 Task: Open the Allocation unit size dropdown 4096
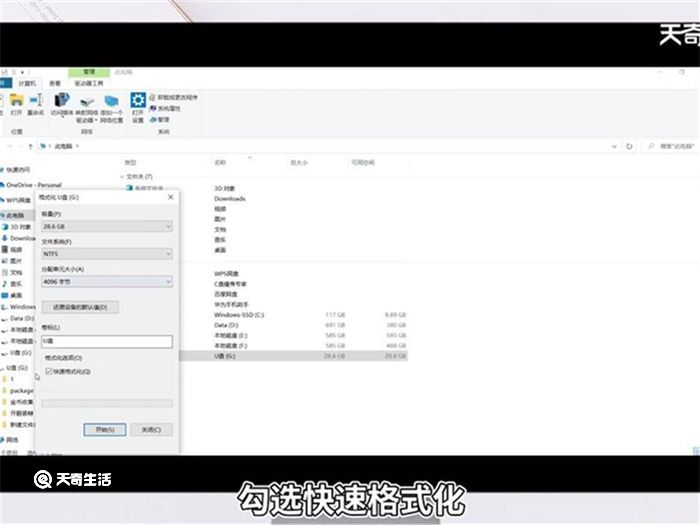click(x=107, y=282)
